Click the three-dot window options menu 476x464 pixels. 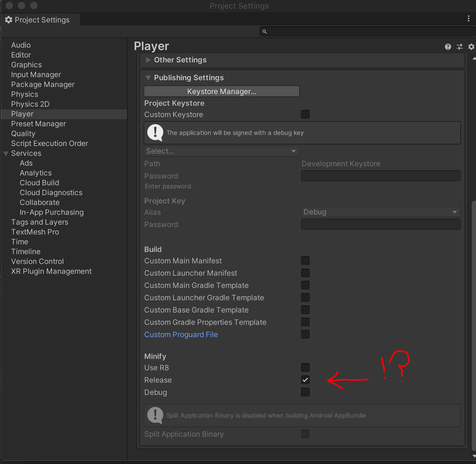point(468,19)
